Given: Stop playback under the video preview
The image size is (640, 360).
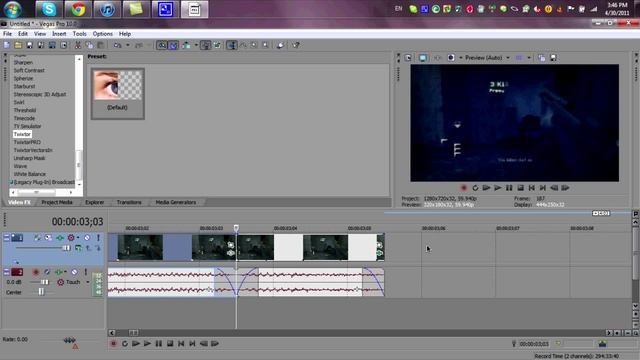Looking at the screenshot, I should click(520, 188).
